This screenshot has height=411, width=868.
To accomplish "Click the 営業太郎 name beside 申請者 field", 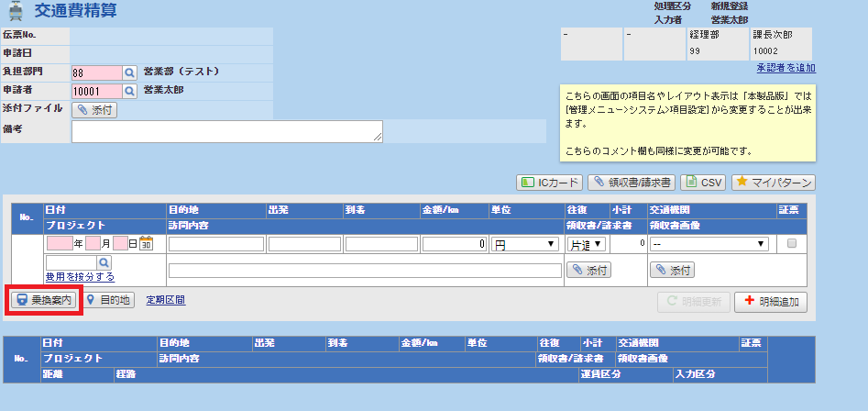I will 164,89.
